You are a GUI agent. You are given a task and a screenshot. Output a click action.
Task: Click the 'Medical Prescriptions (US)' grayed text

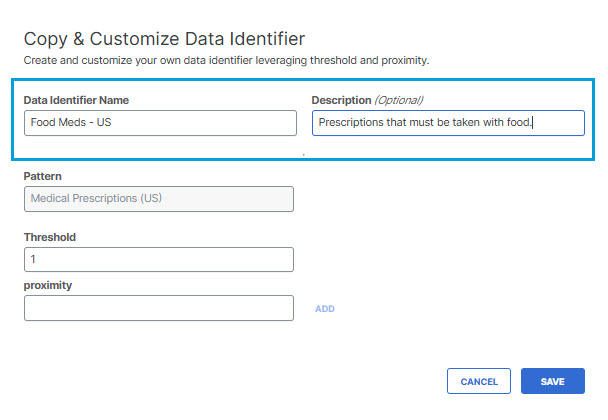point(96,198)
